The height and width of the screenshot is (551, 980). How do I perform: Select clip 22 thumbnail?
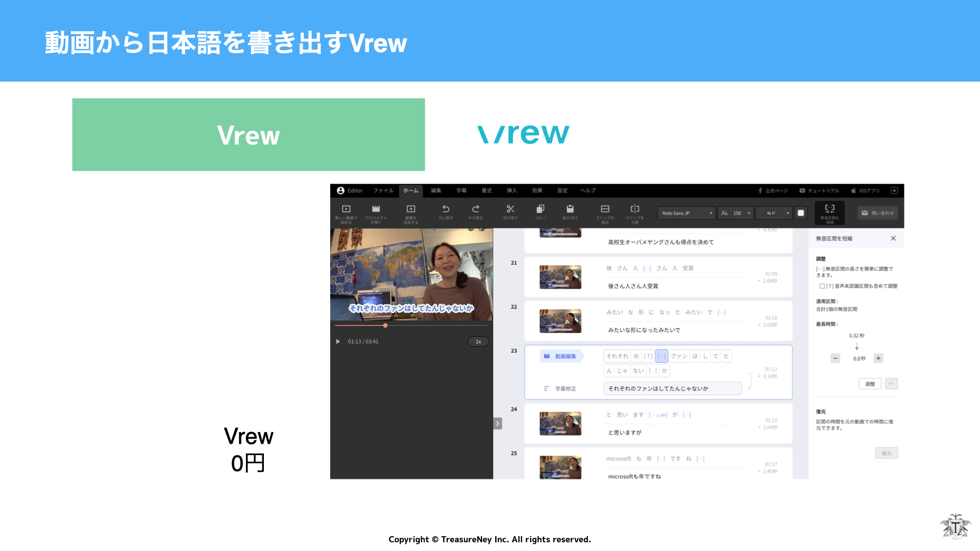(x=560, y=321)
